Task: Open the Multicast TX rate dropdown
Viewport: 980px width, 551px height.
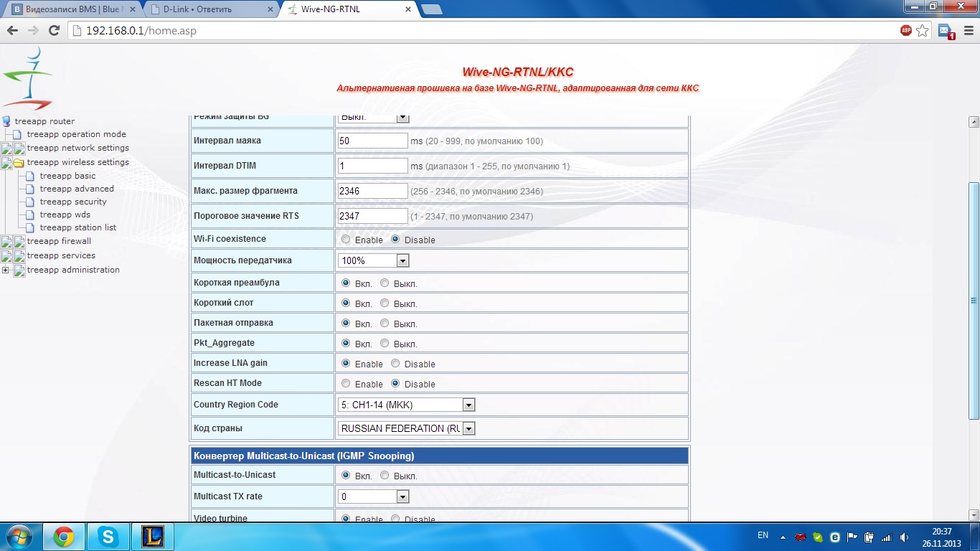Action: point(373,496)
